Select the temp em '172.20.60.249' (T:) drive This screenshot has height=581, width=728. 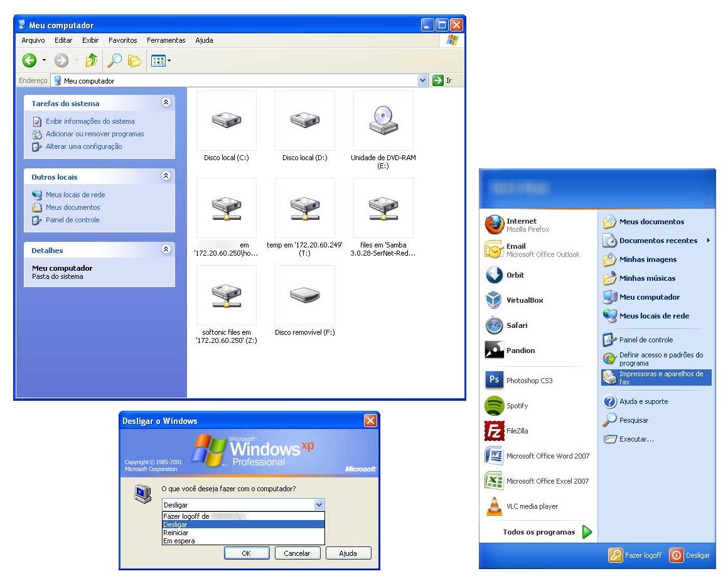(305, 208)
